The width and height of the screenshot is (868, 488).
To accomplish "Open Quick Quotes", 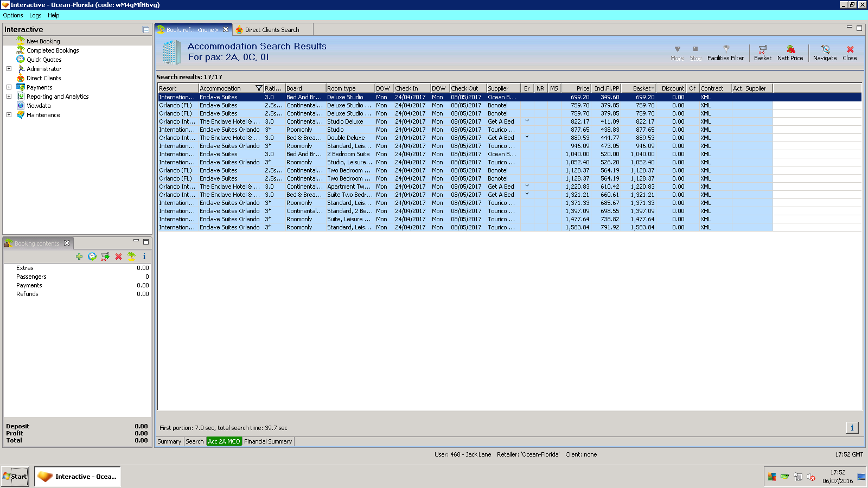I will pos(44,60).
